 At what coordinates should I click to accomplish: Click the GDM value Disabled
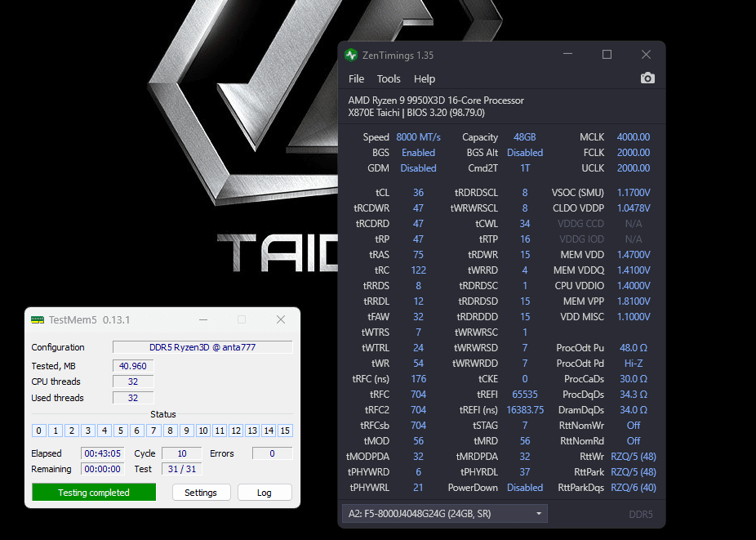[419, 168]
